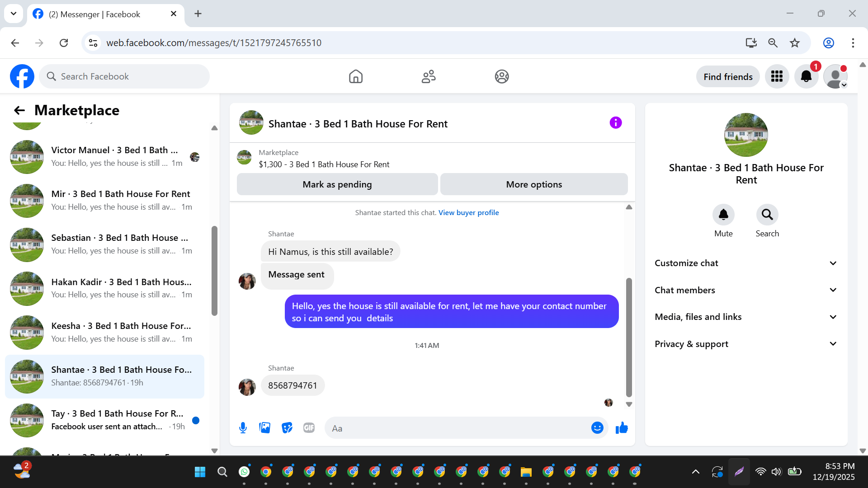868x488 pixels.
Task: Click the Mark as pending button
Action: (x=337, y=184)
